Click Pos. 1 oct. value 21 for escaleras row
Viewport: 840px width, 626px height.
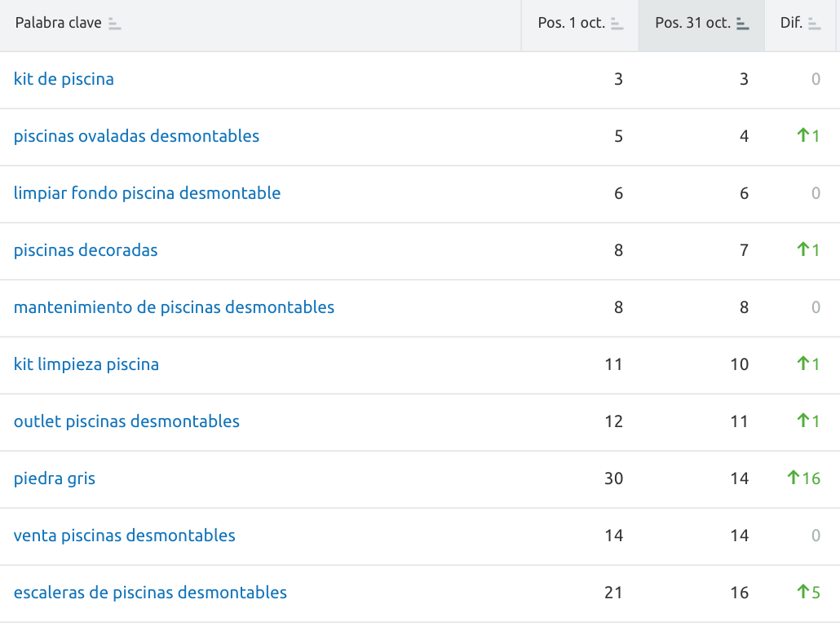point(614,593)
